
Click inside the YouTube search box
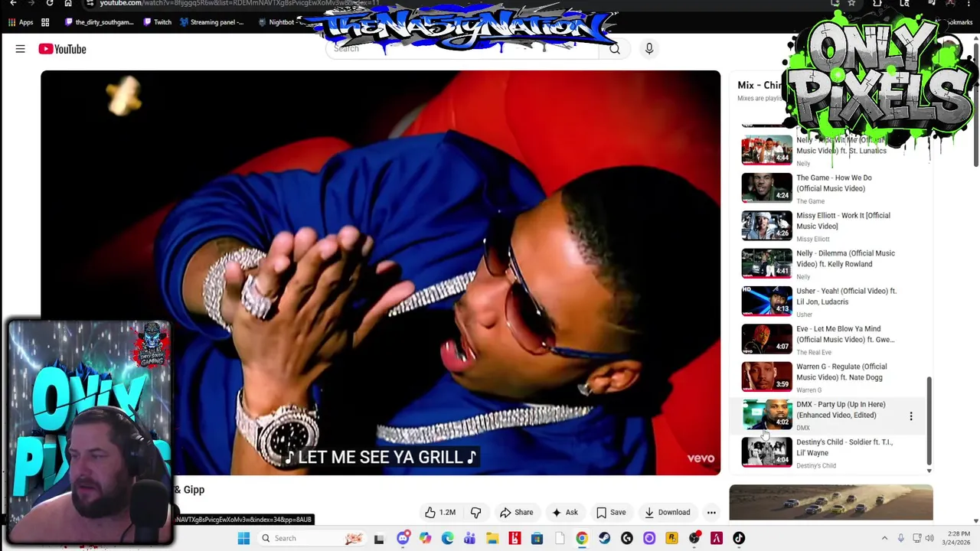462,49
